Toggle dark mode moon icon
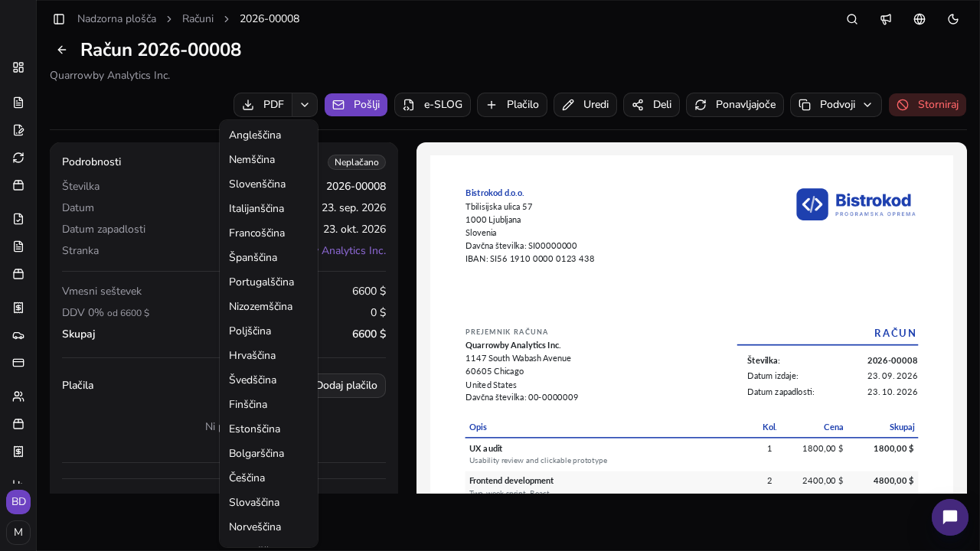The height and width of the screenshot is (551, 980). 953,18
